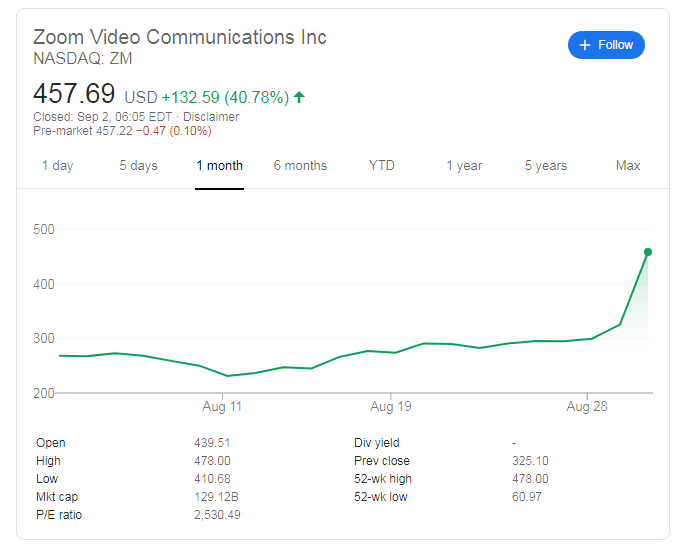
Task: Click the Aug 11 axis label
Action: (x=222, y=407)
